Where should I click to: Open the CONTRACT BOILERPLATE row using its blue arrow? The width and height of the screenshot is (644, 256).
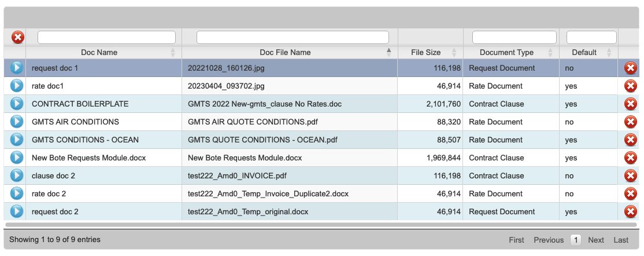(17, 104)
